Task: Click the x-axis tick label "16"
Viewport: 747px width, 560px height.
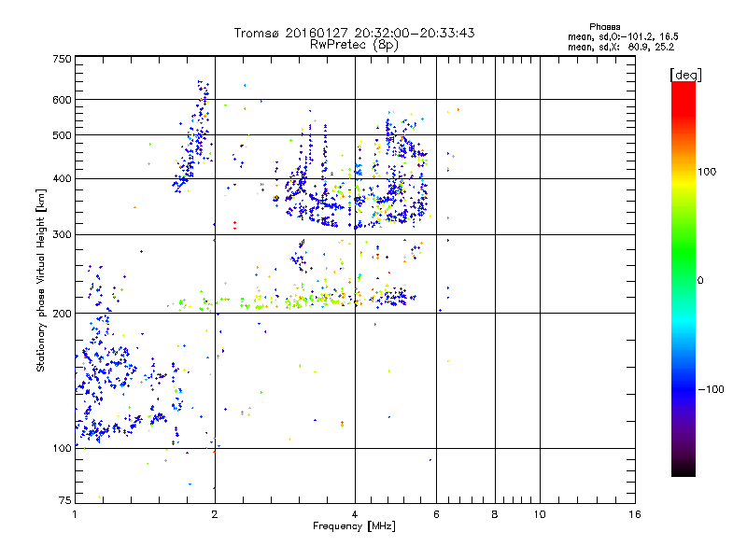Action: click(x=635, y=514)
